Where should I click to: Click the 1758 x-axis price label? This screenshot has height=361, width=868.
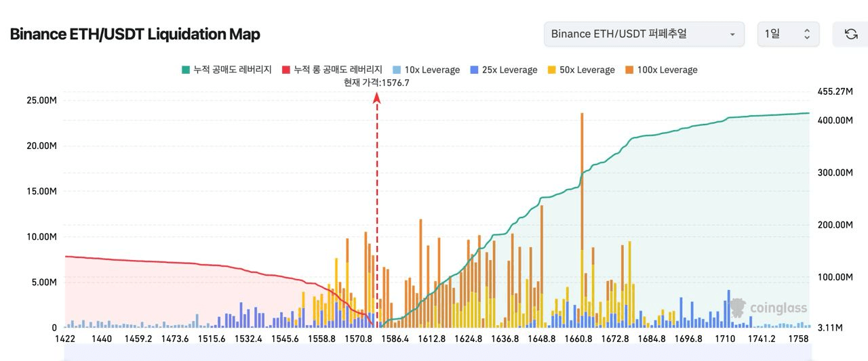pyautogui.click(x=798, y=339)
